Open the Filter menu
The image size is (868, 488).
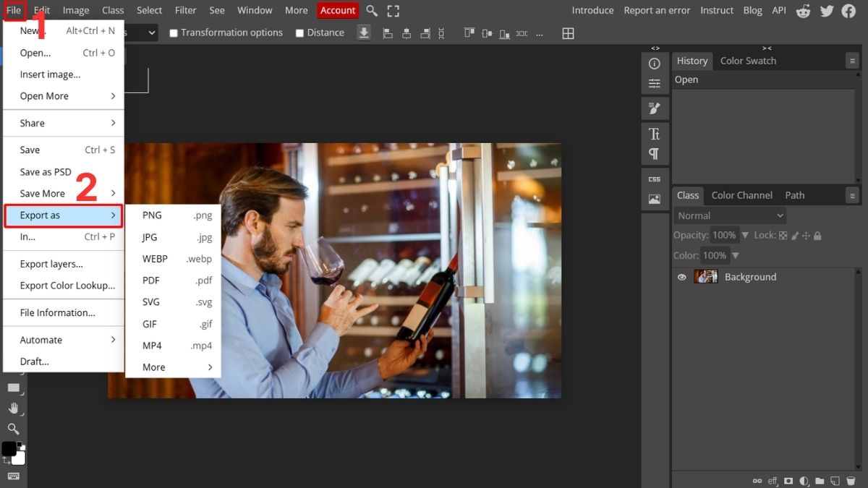[186, 10]
